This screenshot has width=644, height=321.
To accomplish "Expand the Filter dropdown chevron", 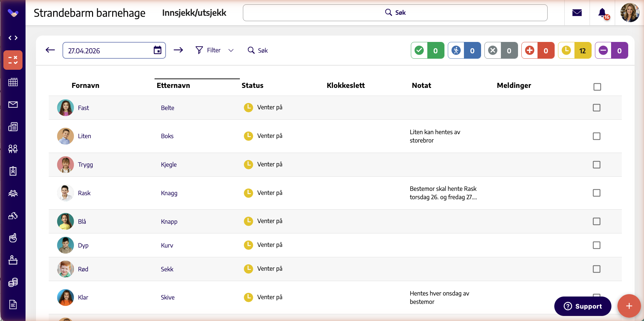I will pyautogui.click(x=231, y=50).
